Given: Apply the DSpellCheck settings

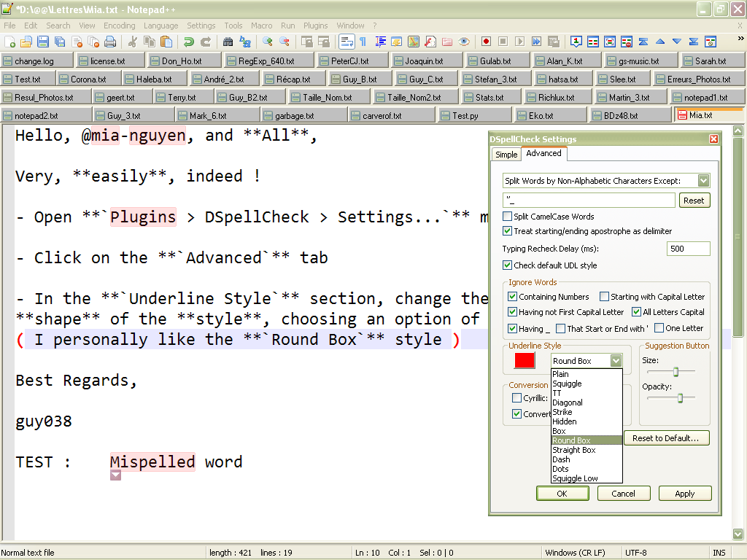Looking at the screenshot, I should pos(684,494).
